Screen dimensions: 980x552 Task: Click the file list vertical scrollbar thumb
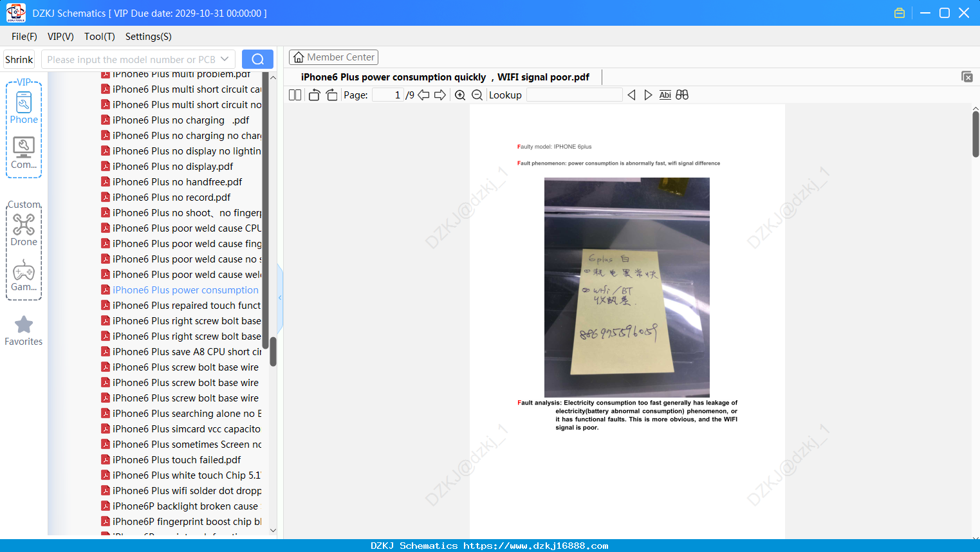[x=273, y=352]
